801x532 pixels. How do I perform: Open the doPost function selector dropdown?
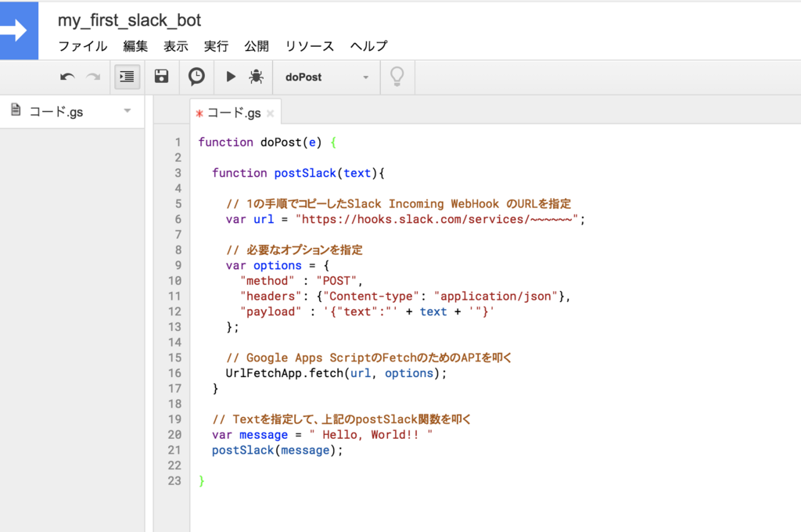click(327, 77)
